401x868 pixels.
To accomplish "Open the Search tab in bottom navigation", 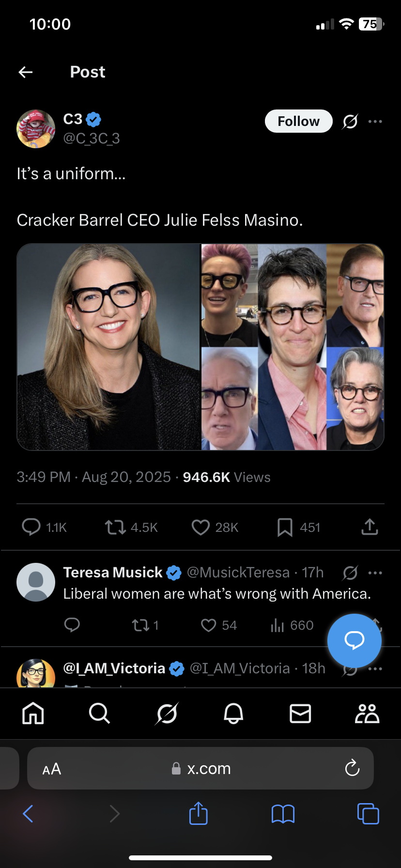I will pos(100,713).
